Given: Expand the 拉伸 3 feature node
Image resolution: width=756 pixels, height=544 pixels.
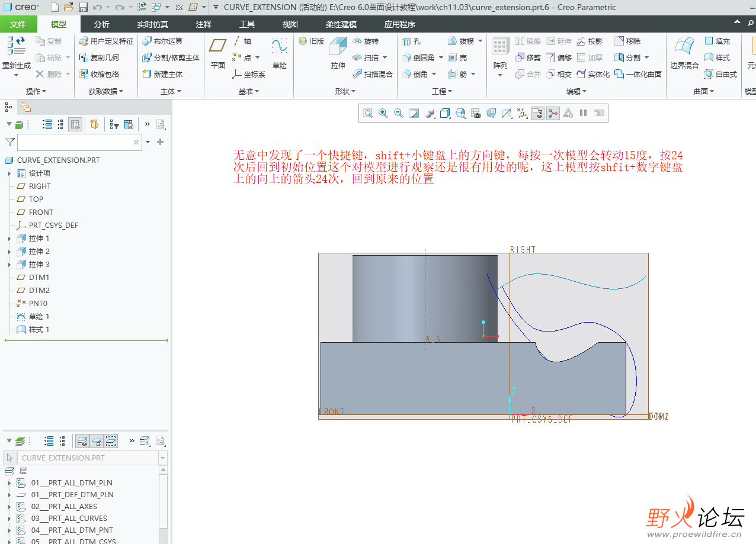Looking at the screenshot, I should pos(9,265).
